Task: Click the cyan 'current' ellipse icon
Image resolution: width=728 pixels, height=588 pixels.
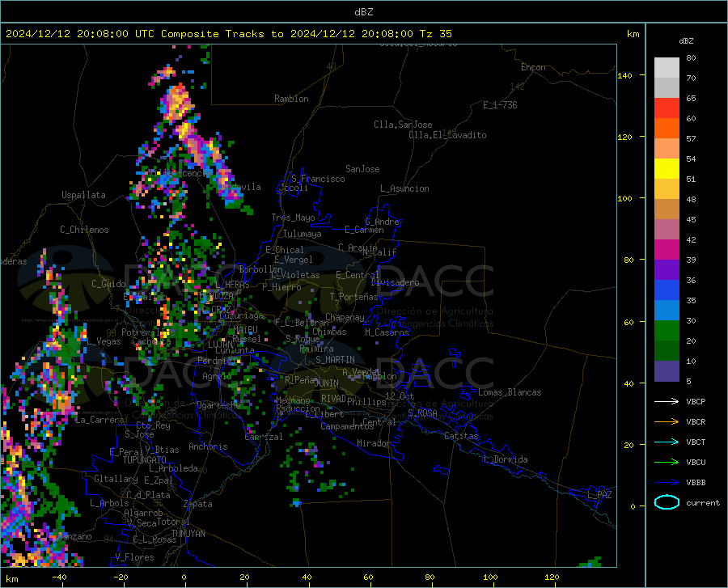Action: click(x=667, y=502)
